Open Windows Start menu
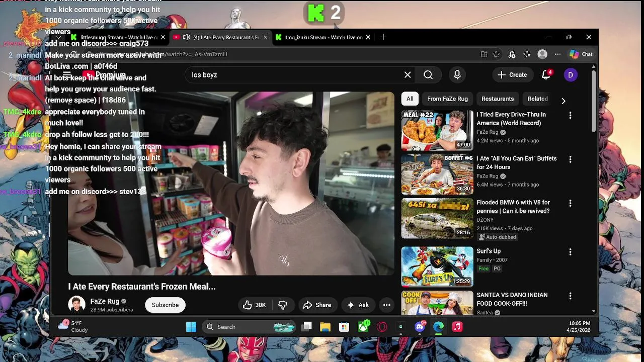The width and height of the screenshot is (644, 362). pos(191,327)
